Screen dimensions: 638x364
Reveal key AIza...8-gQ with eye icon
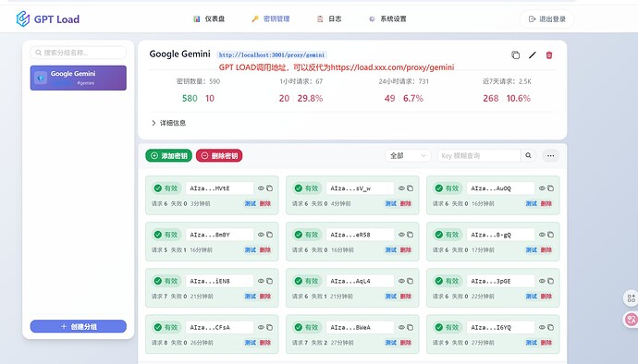(542, 235)
